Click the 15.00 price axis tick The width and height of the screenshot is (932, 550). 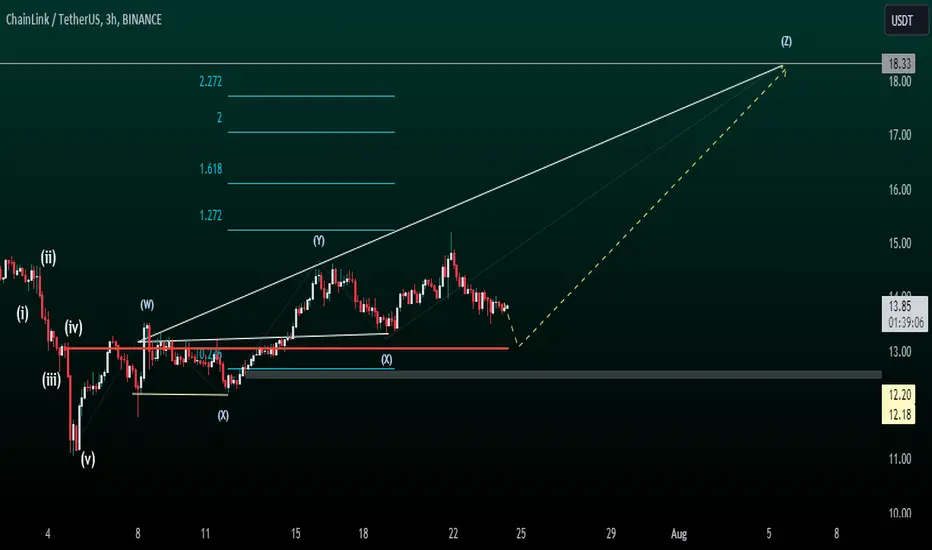click(x=899, y=243)
